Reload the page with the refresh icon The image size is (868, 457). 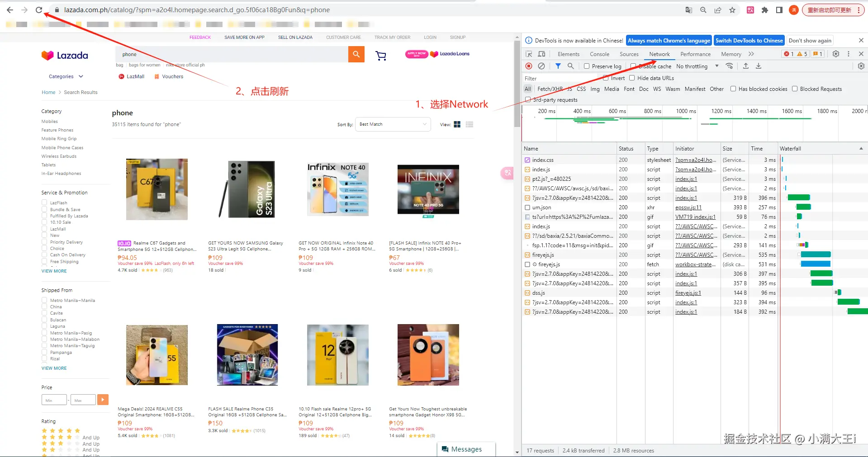(x=39, y=10)
